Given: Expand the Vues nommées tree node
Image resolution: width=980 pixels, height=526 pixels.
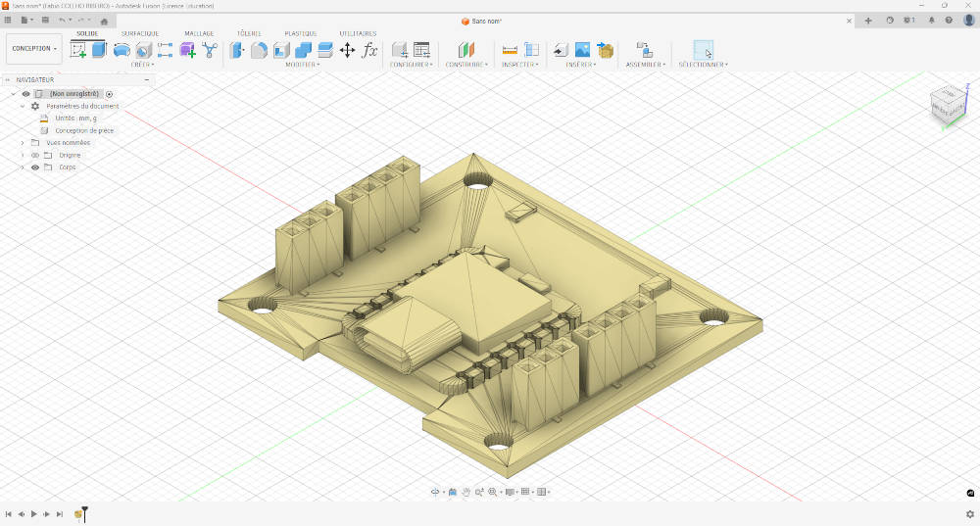Looking at the screenshot, I should (23, 143).
